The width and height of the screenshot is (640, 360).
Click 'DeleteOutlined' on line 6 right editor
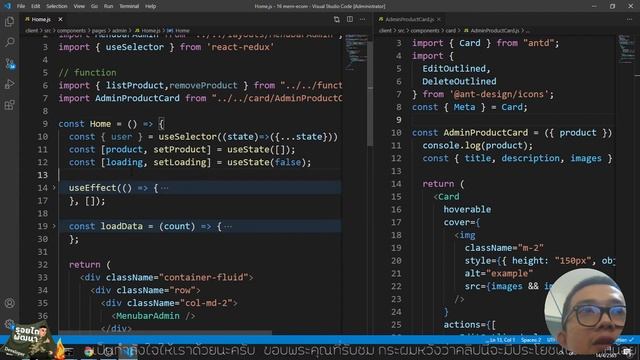[x=459, y=81]
